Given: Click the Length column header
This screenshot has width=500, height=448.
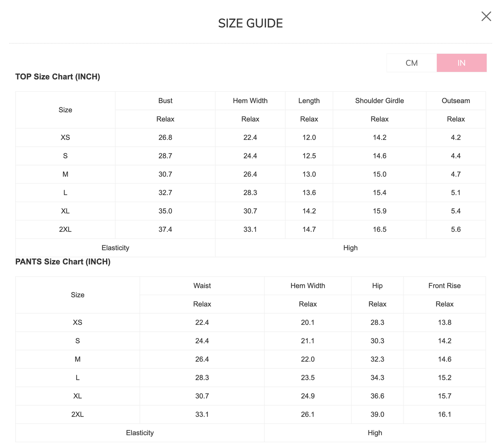Looking at the screenshot, I should (309, 101).
